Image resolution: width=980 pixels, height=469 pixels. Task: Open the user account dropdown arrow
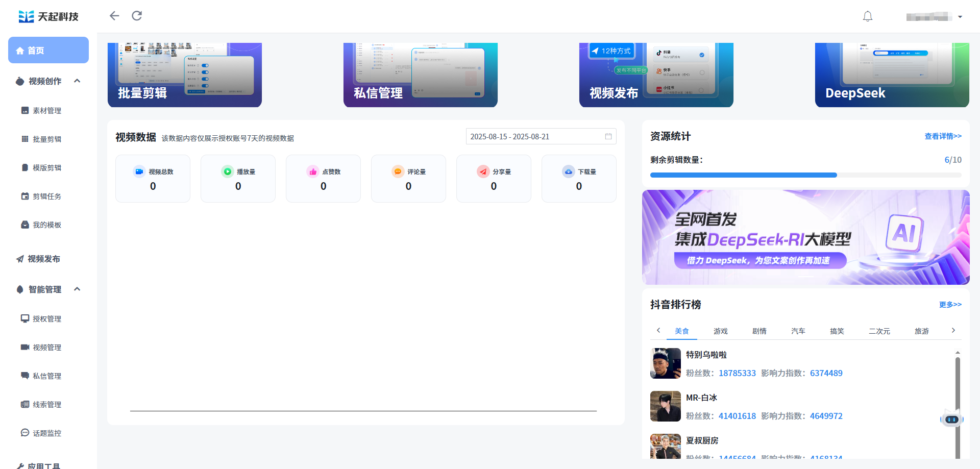pos(960,17)
